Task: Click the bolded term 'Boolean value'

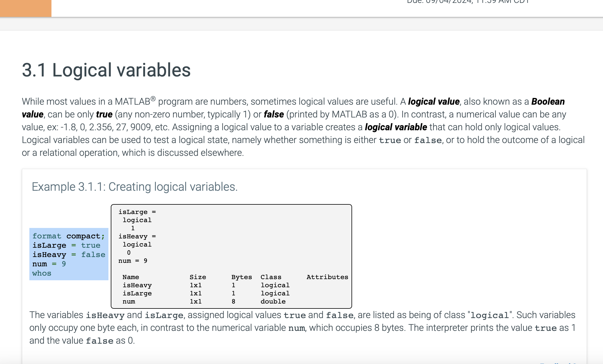Action: coord(548,101)
